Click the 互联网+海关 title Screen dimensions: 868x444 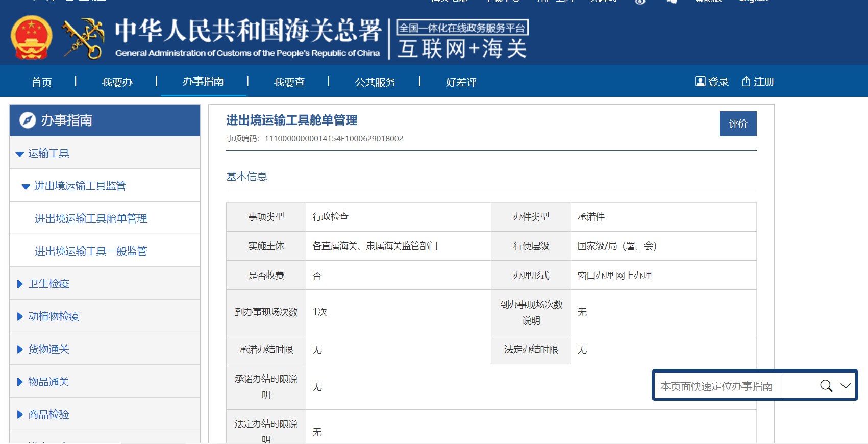pos(462,50)
